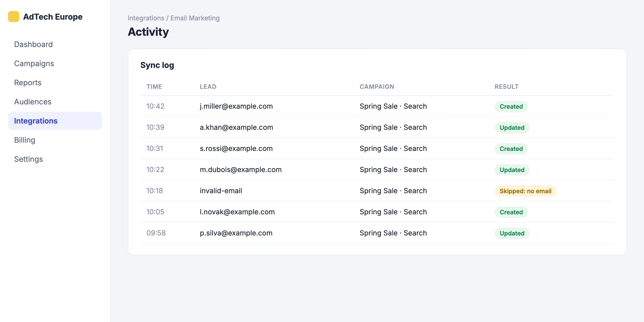This screenshot has width=644, height=322.
Task: Select lead p.silva@example.com
Action: [236, 233]
